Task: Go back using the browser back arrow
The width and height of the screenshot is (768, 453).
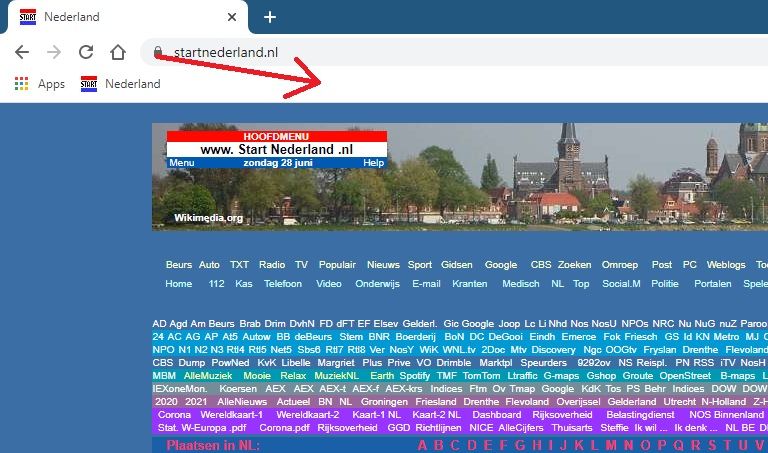Action: pos(22,52)
